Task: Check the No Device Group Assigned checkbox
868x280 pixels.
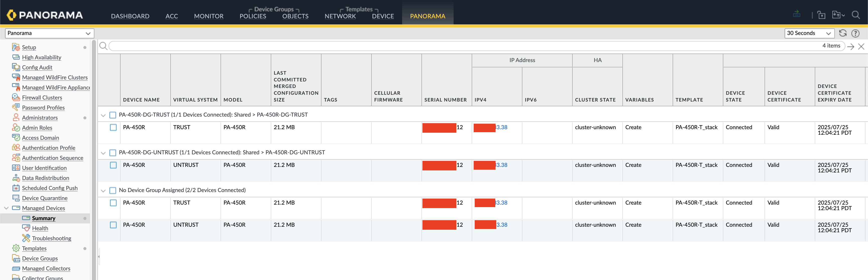Action: click(x=113, y=190)
